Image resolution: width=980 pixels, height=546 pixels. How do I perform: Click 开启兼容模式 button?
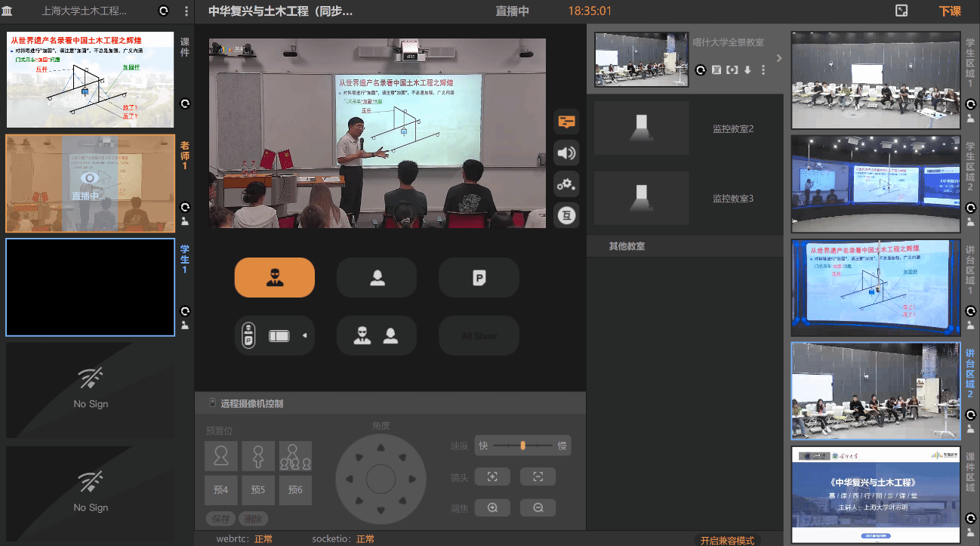click(727, 541)
